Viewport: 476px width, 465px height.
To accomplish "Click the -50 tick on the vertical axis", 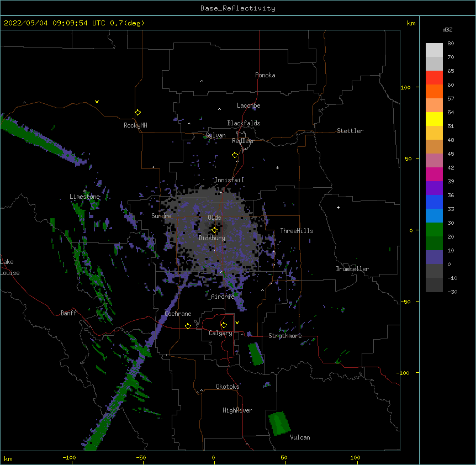I will (x=405, y=302).
